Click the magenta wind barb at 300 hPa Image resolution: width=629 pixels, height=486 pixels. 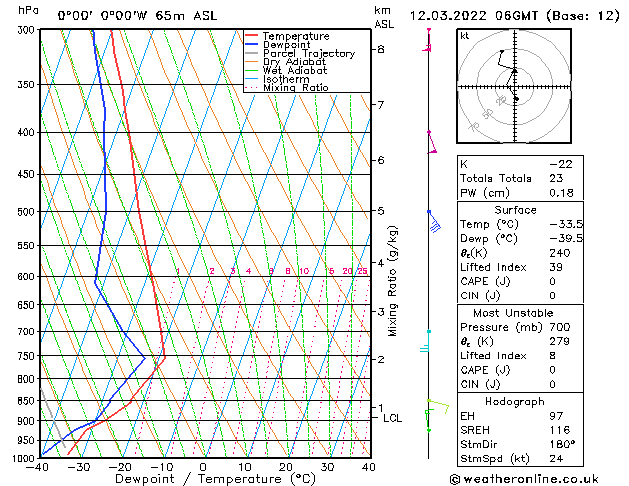pyautogui.click(x=428, y=40)
